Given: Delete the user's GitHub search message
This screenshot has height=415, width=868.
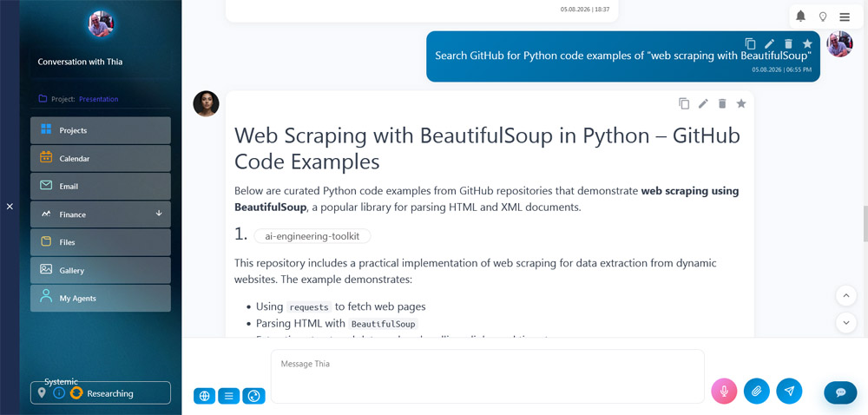Looking at the screenshot, I should 788,43.
